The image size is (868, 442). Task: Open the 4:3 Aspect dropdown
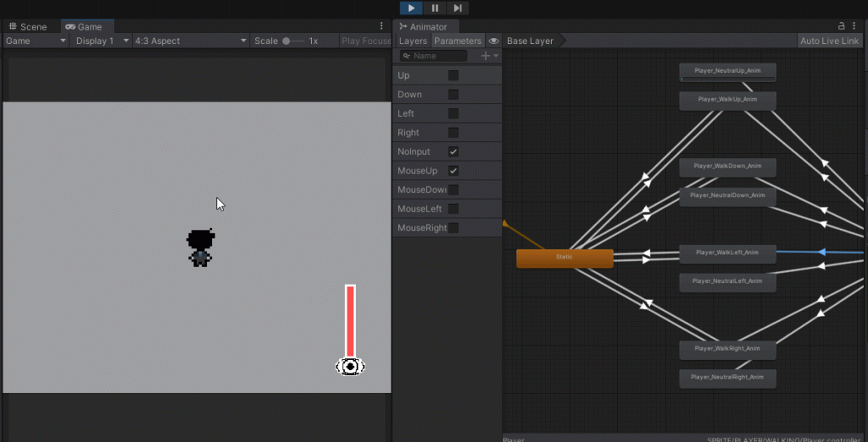pyautogui.click(x=191, y=41)
